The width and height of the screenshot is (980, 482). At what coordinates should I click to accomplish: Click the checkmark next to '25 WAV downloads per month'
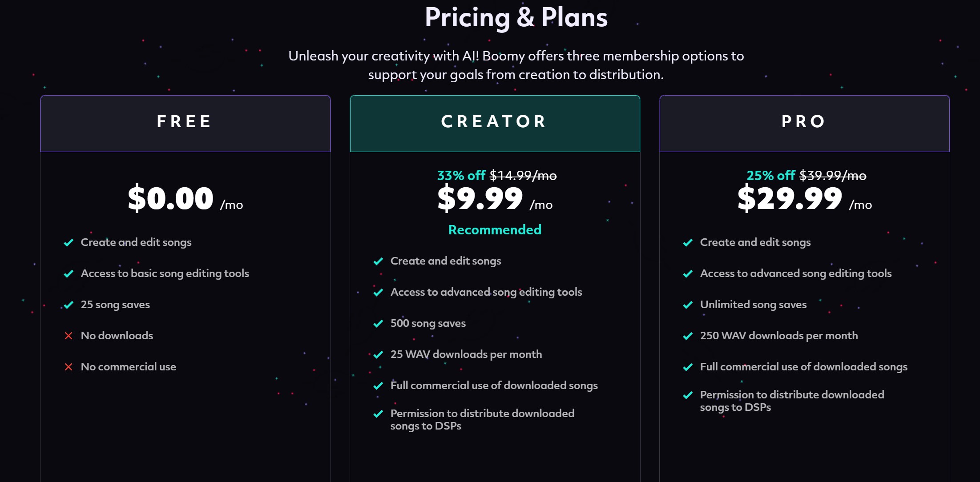378,355
